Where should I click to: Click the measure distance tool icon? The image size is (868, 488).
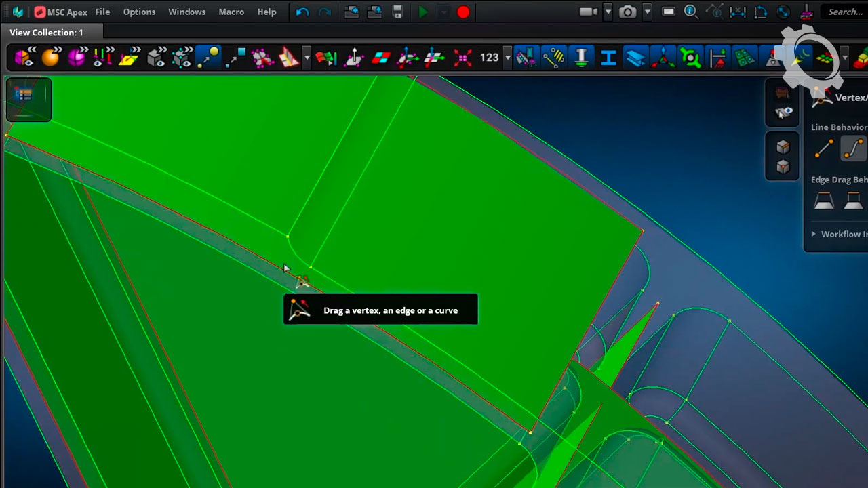tap(737, 12)
